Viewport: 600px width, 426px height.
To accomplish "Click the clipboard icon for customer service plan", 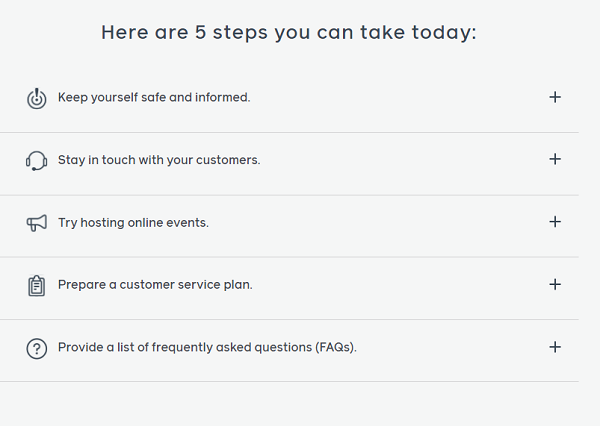I will coord(37,286).
